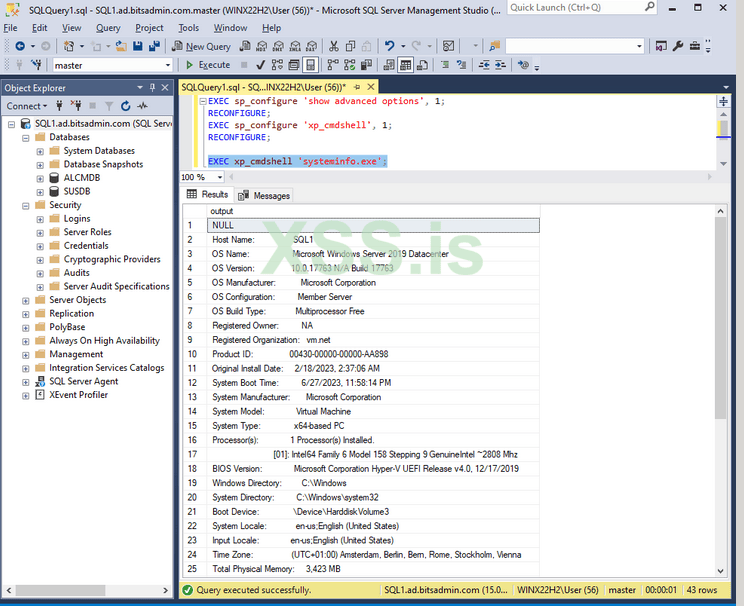Expand the ALCMDB database node
The height and width of the screenshot is (606, 744).
[40, 178]
